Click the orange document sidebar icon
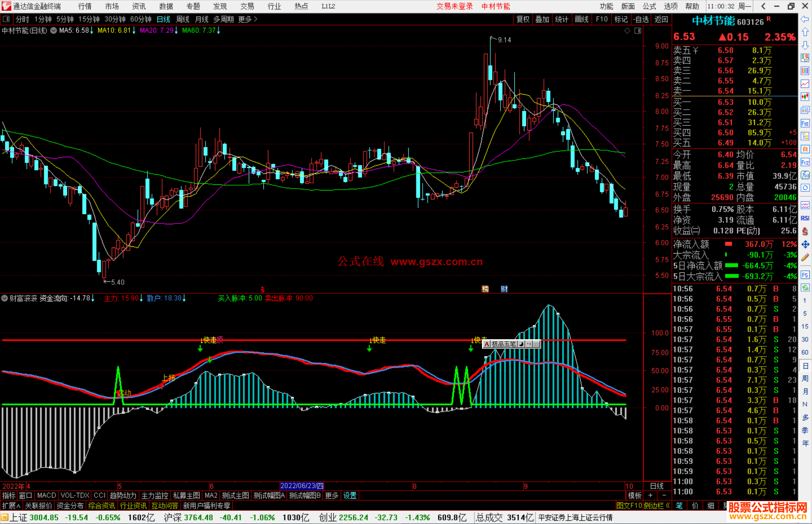Screen dimensions: 812x524 tap(805, 149)
